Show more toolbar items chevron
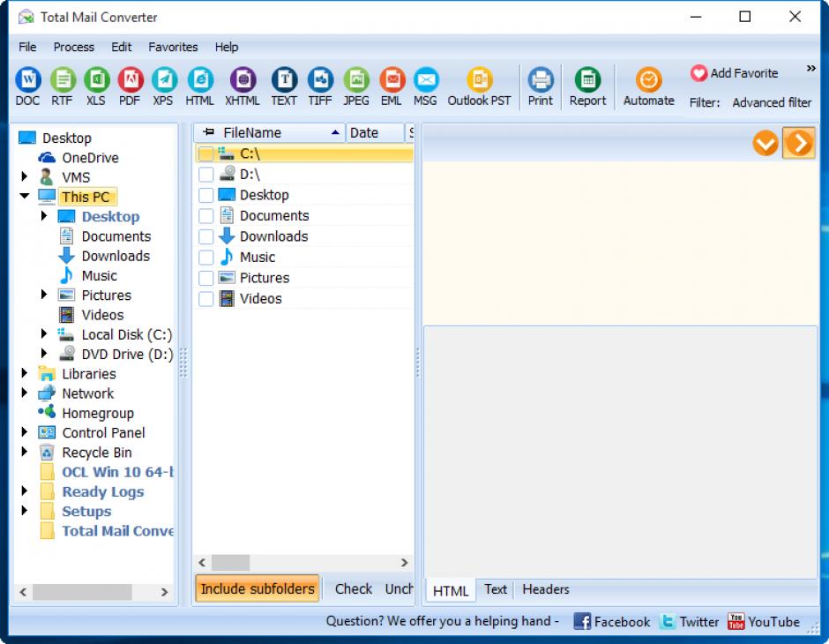The height and width of the screenshot is (644, 829). tap(811, 68)
